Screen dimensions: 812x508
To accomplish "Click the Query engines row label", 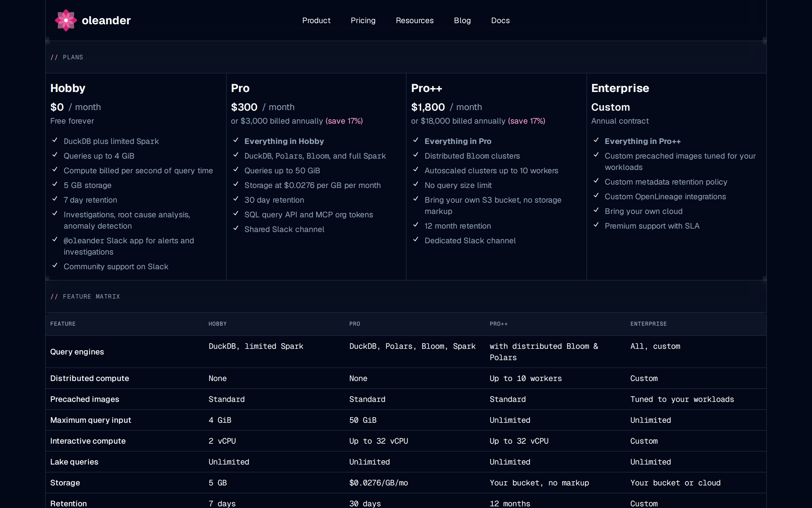I will tap(77, 352).
